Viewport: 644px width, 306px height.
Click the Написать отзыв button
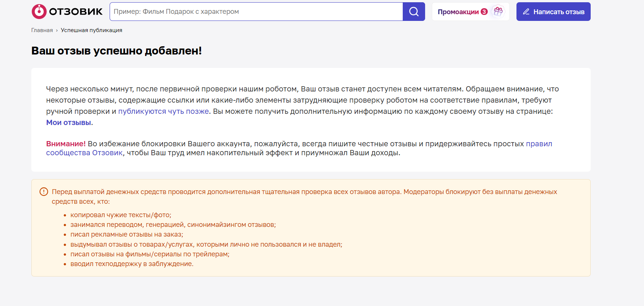point(553,12)
